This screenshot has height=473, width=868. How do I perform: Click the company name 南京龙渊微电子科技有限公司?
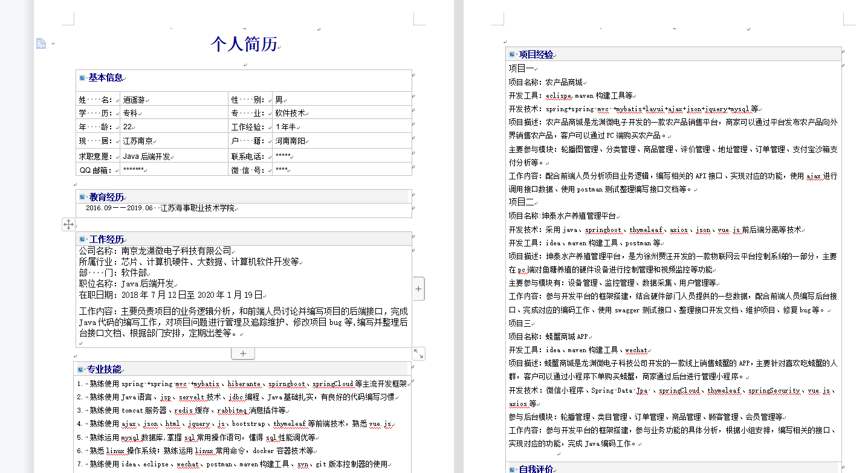point(177,250)
